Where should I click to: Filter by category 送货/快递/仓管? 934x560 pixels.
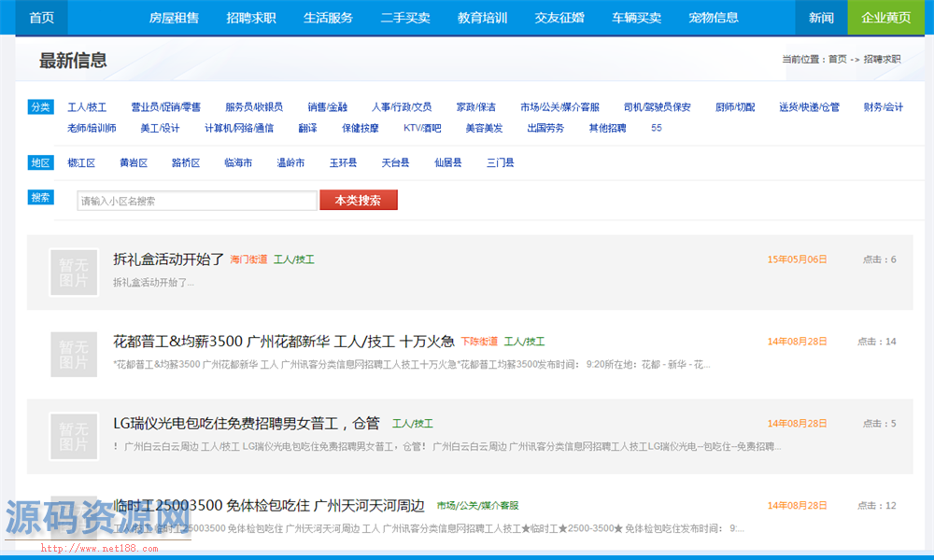(810, 107)
